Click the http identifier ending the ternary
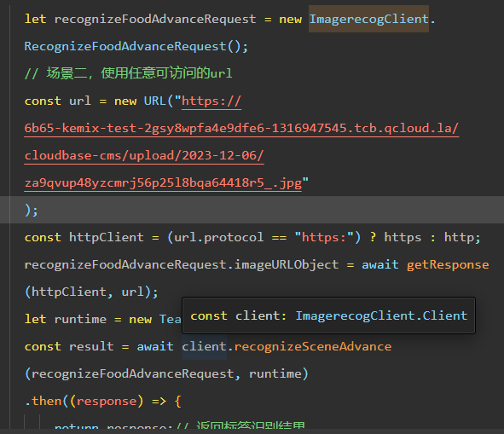 pyautogui.click(x=459, y=238)
